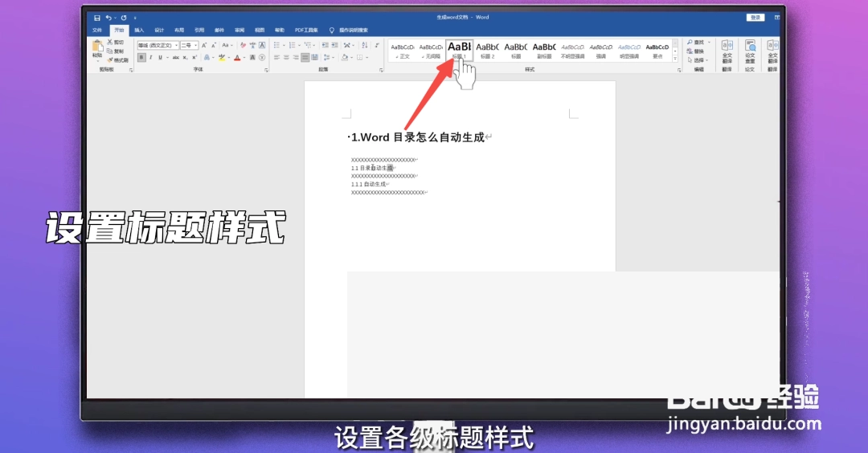This screenshot has height=453, width=868.
Task: Open the font name dropdown
Action: point(177,45)
